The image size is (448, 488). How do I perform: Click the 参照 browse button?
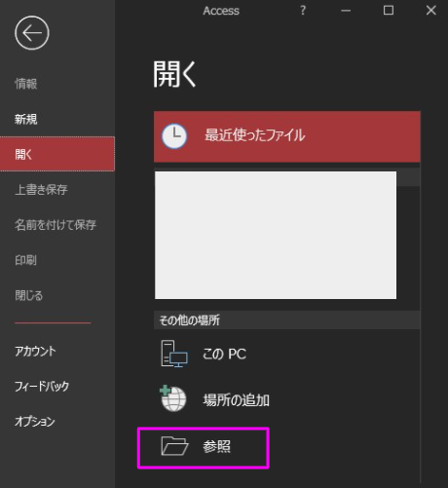pyautogui.click(x=204, y=448)
